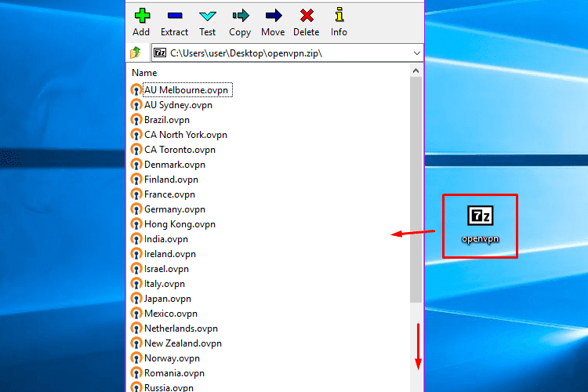Click the OpenVPN icon beside CA North York.ovpn

tap(136, 135)
